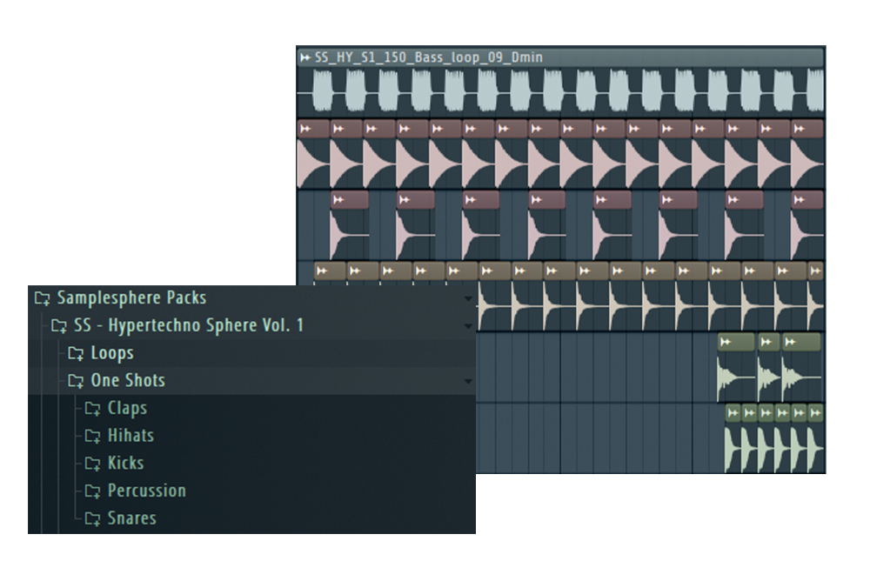This screenshot has width=870, height=588.
Task: Collapse the One Shots row arrow
Action: [x=469, y=382]
